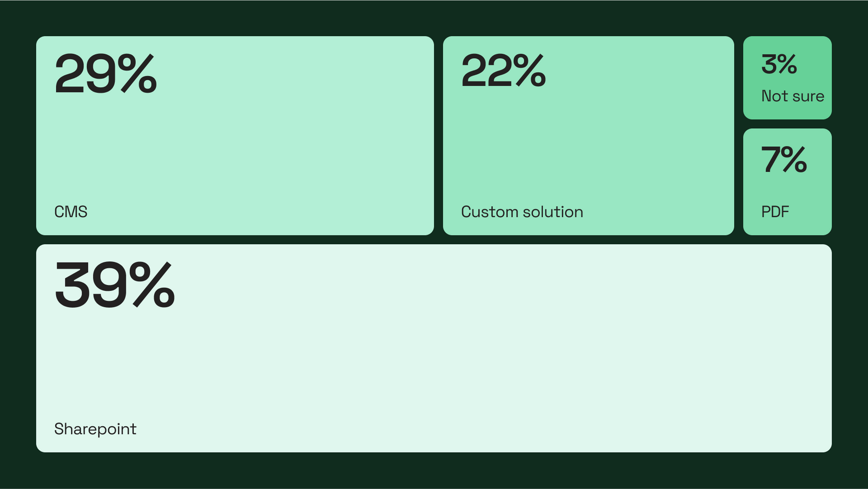The image size is (868, 489).
Task: Click the digit 7 in PDF tile
Action: coord(770,159)
